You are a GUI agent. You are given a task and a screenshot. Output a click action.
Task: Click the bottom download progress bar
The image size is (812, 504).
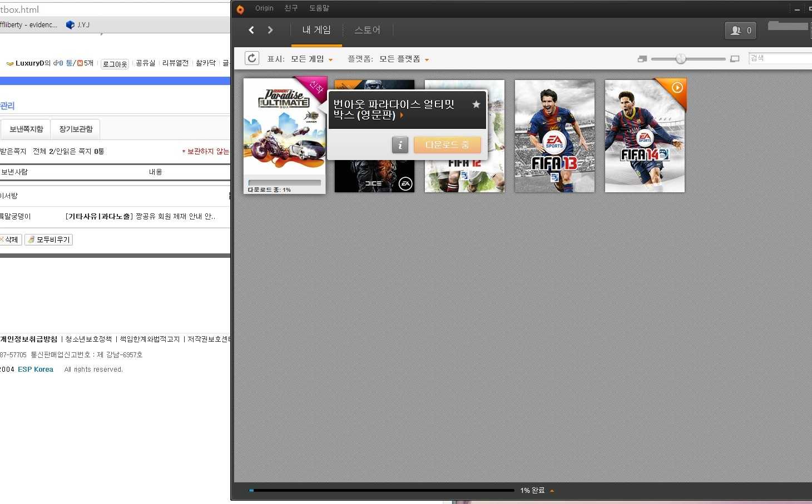point(382,490)
